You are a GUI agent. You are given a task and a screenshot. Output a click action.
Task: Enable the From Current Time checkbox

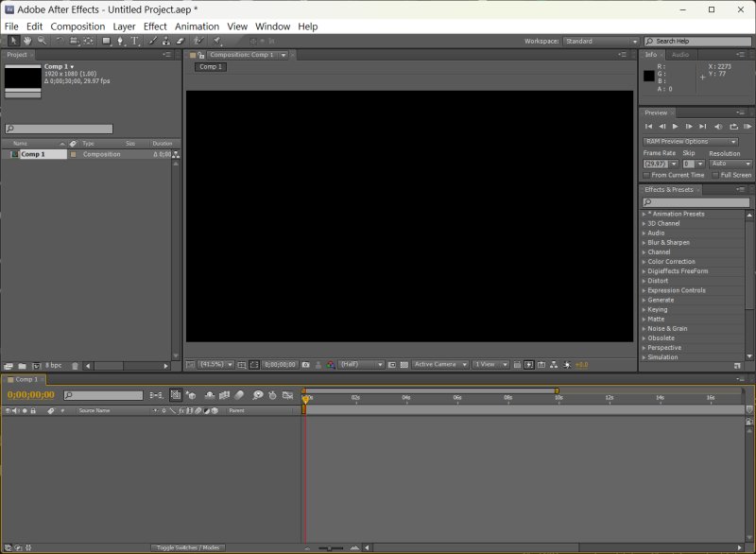[x=647, y=175]
